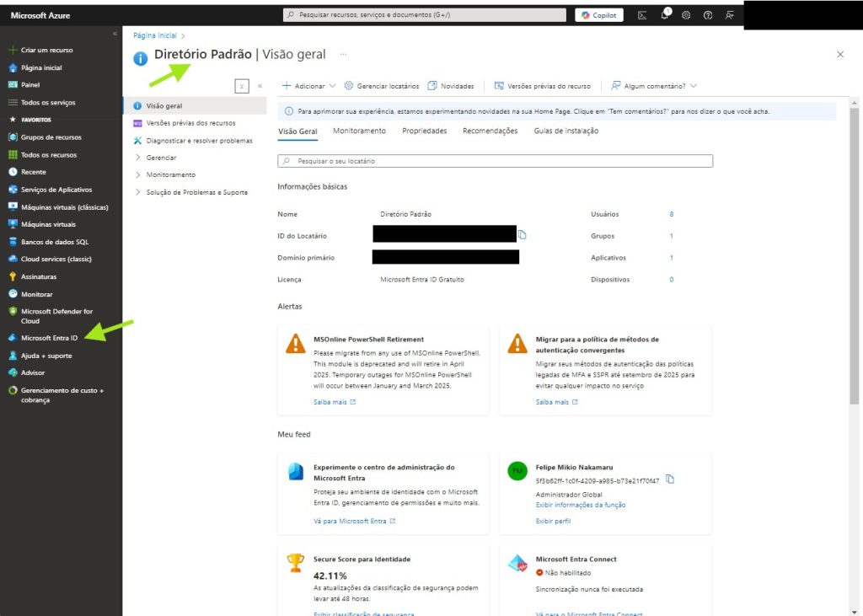Switch to the Recomendações tab
Screen dimensions: 863x616
click(x=490, y=131)
